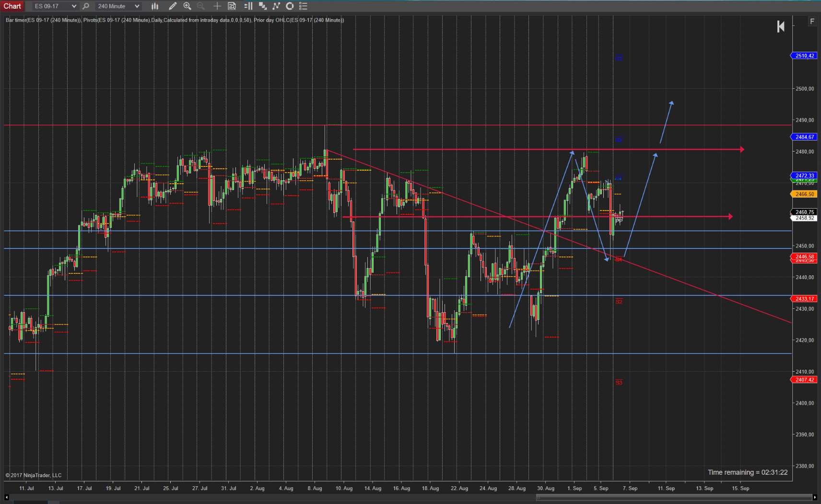Click the zoom out magnifier icon
821x504 pixels.
201,6
